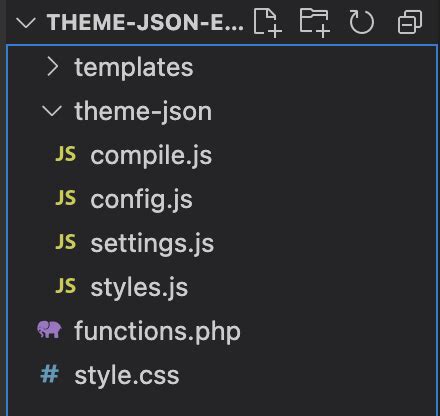440x416 pixels.
Task: Open the config.js file
Action: tap(141, 200)
